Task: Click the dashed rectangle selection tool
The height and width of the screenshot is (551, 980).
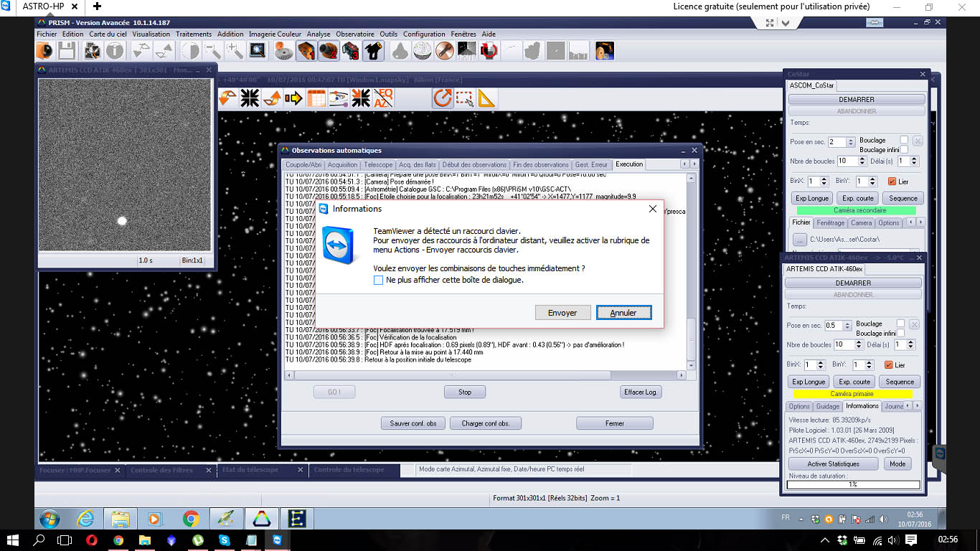Action: click(x=464, y=98)
